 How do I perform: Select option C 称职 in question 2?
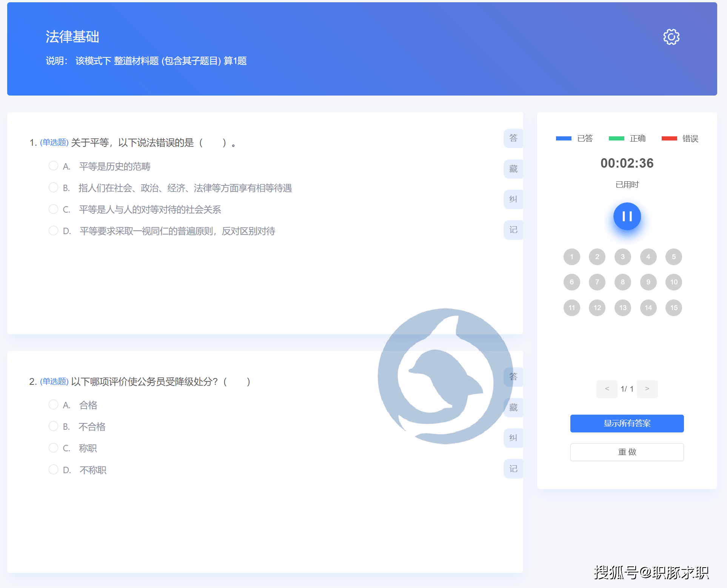[54, 448]
